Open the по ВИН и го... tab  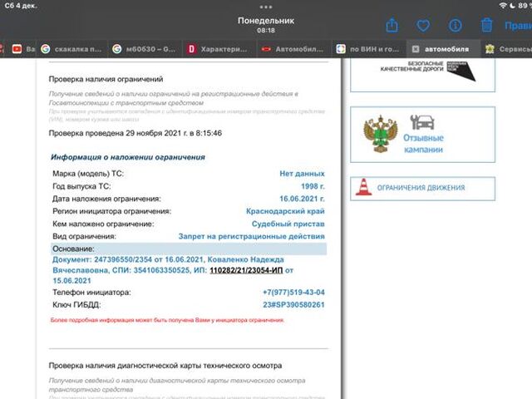369,49
